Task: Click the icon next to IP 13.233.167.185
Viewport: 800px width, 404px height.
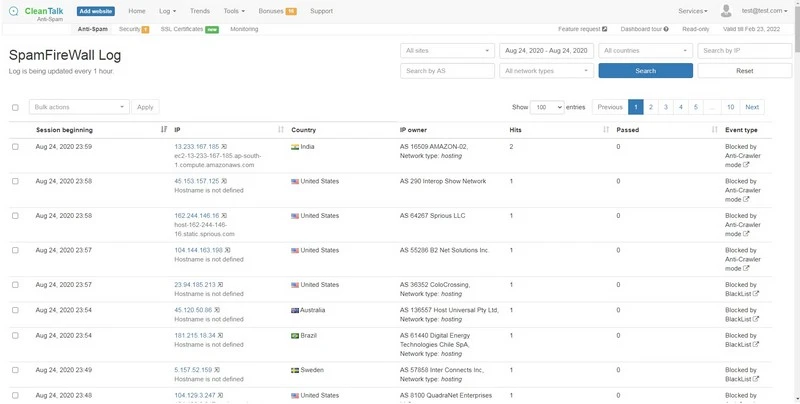Action: click(224, 146)
